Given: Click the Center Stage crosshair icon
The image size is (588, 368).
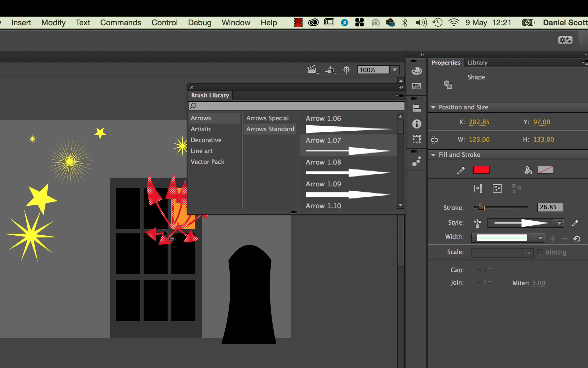Looking at the screenshot, I should [x=346, y=70].
